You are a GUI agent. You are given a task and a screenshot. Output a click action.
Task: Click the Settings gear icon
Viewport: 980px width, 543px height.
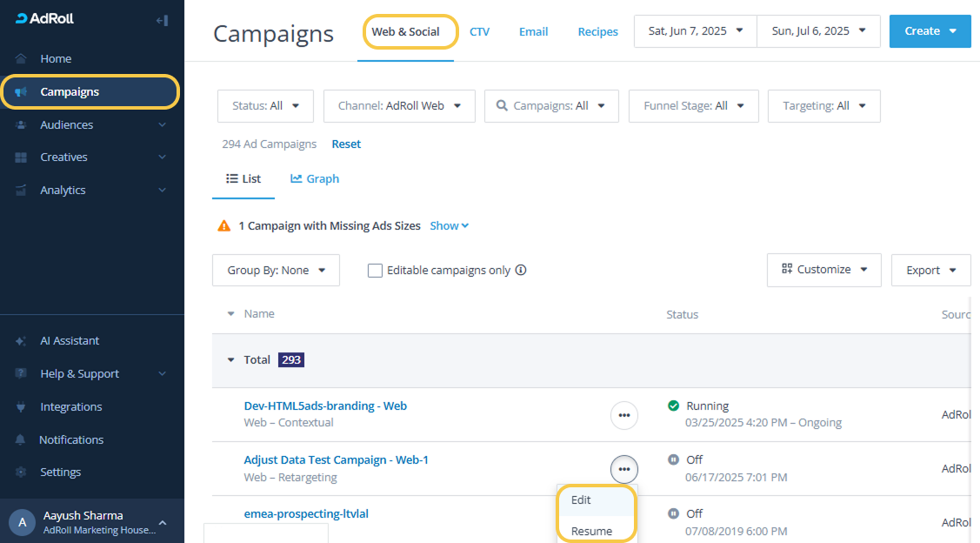[x=21, y=473]
